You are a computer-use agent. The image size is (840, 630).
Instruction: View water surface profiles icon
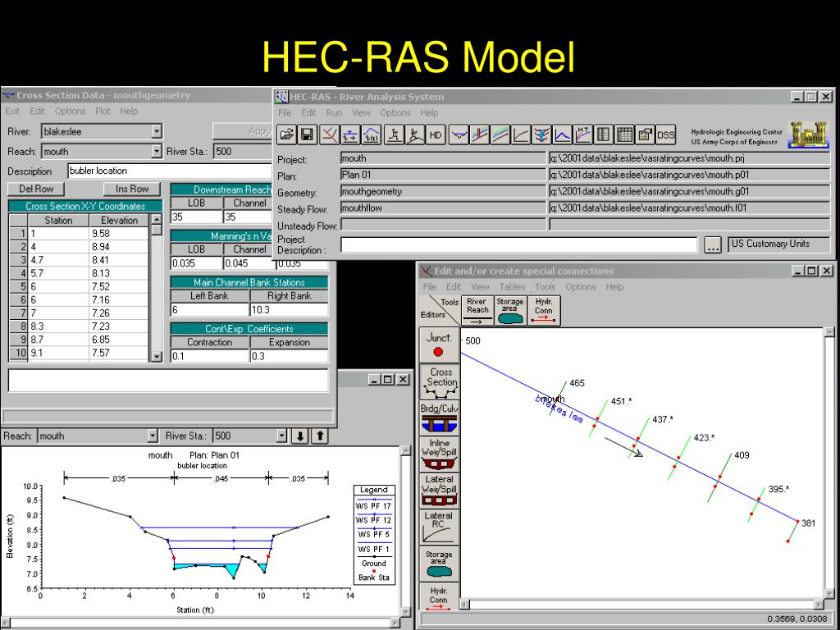point(479,135)
